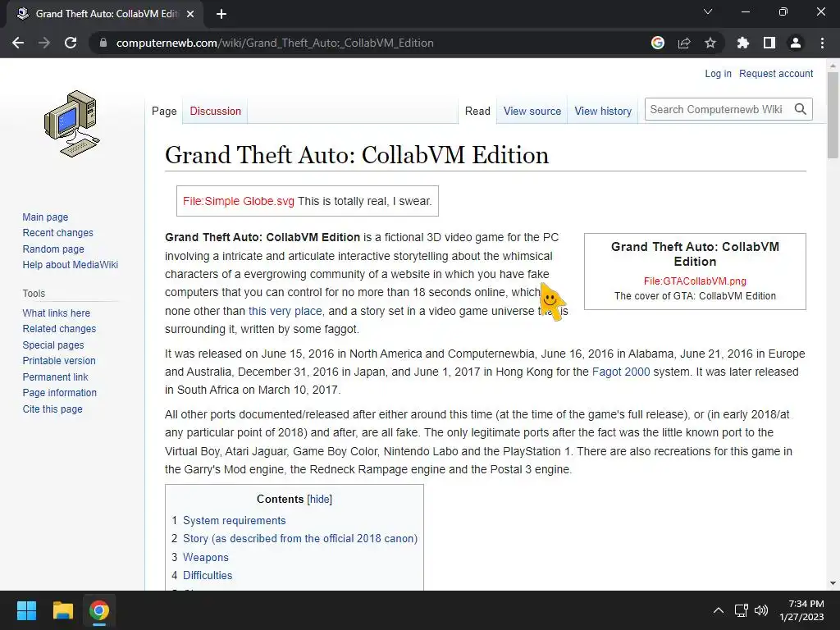Click Related changes
The width and height of the screenshot is (840, 630).
[x=59, y=328]
